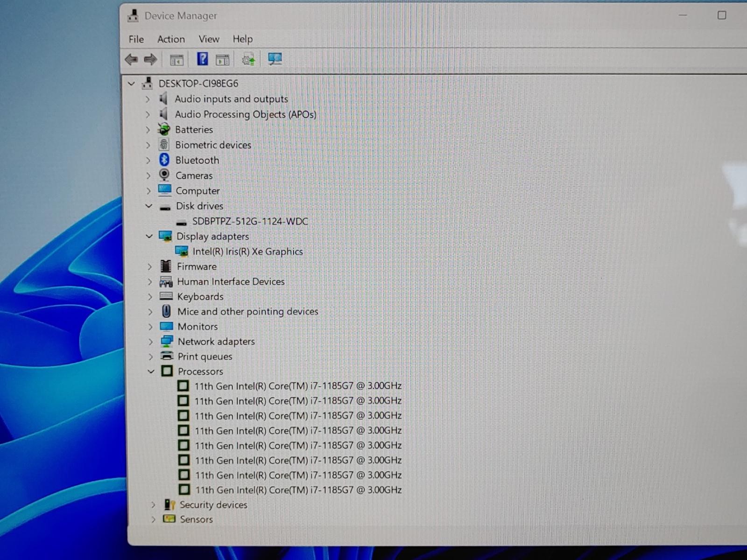Click the Forward arrow toolbar icon
This screenshot has width=747, height=560.
pos(150,59)
